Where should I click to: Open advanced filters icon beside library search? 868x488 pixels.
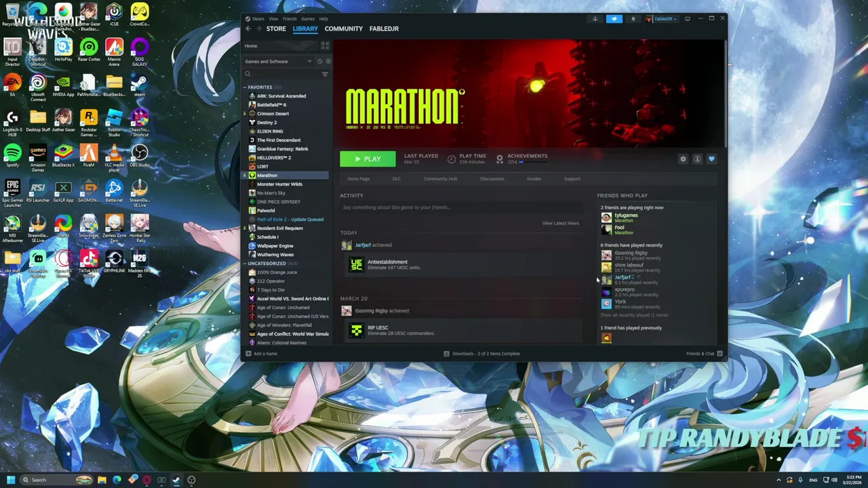point(325,74)
